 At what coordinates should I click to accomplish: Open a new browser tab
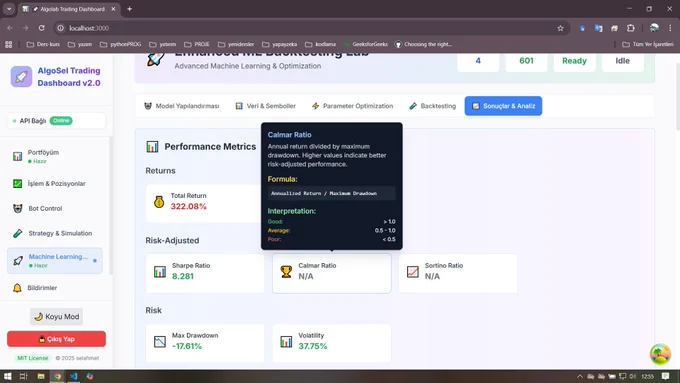(x=129, y=9)
